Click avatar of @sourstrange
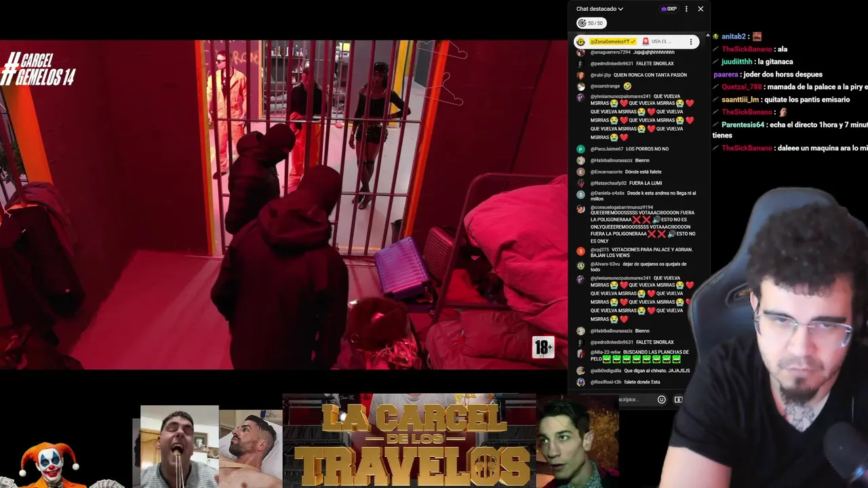The height and width of the screenshot is (488, 868). [580, 87]
